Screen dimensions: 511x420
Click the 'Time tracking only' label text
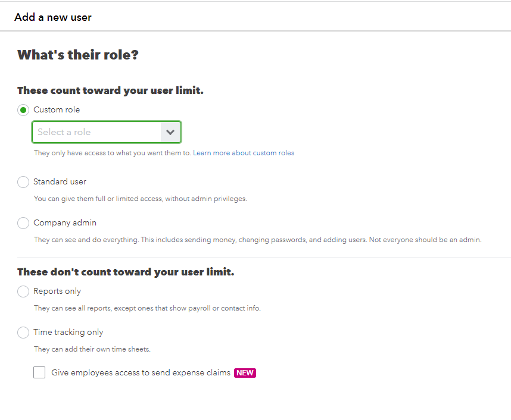pos(68,333)
